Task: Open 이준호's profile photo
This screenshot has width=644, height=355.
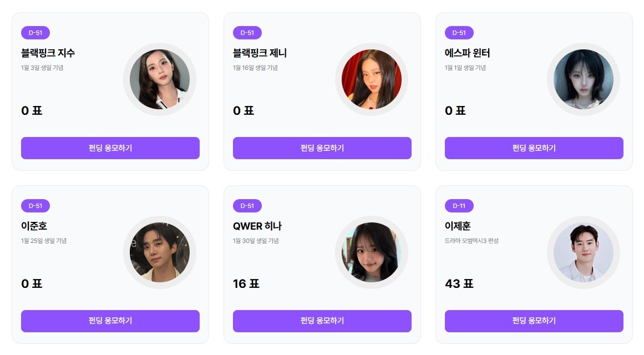Action: tap(160, 253)
